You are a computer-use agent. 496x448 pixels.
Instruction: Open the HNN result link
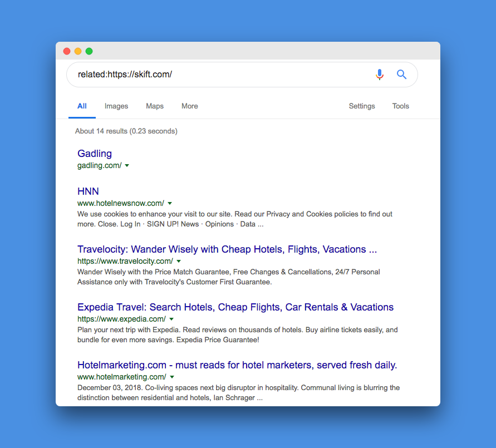88,191
